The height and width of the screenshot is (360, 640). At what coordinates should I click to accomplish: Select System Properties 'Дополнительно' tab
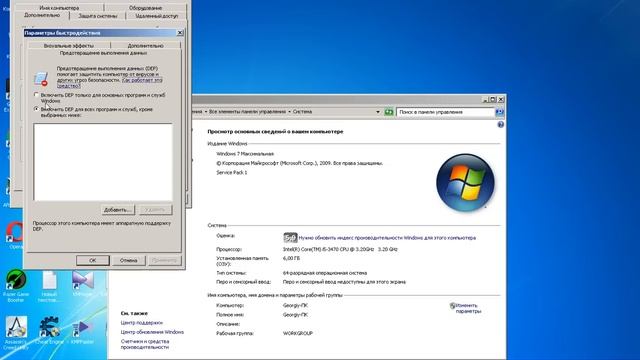(x=42, y=16)
